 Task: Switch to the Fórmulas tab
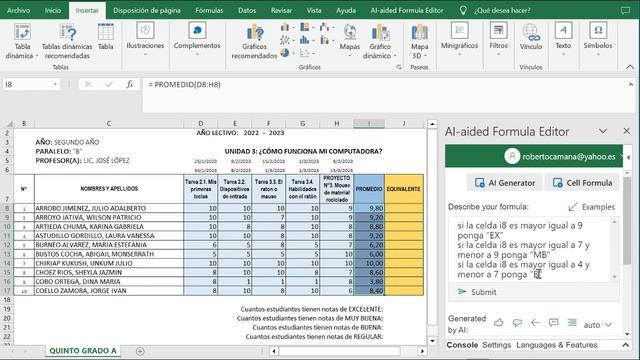click(209, 10)
